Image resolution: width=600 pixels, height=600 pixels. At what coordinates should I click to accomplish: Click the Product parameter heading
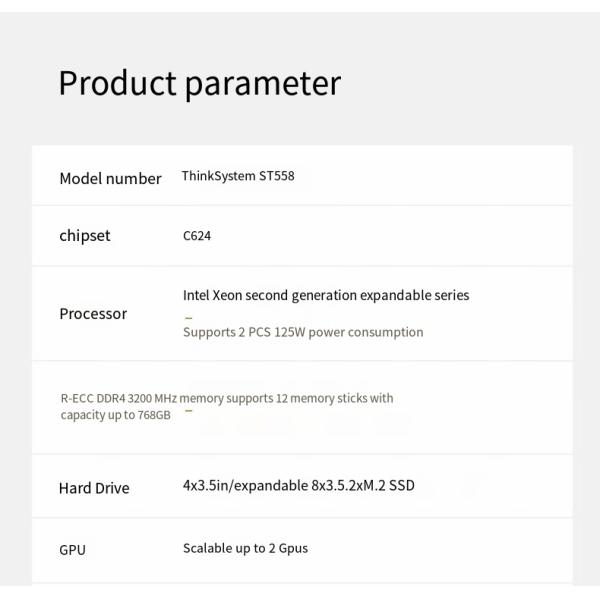199,83
